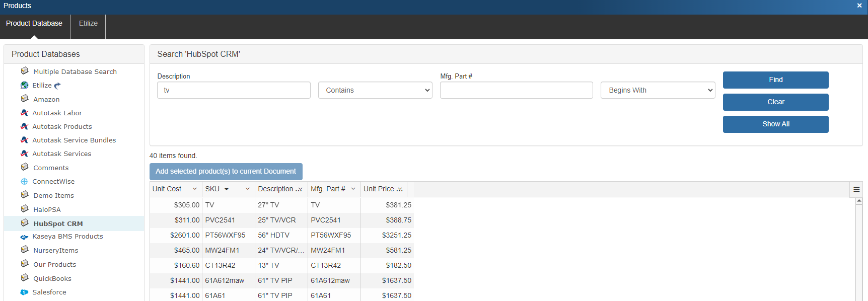Select the ConnectWise database
868x301 pixels.
pyautogui.click(x=53, y=181)
